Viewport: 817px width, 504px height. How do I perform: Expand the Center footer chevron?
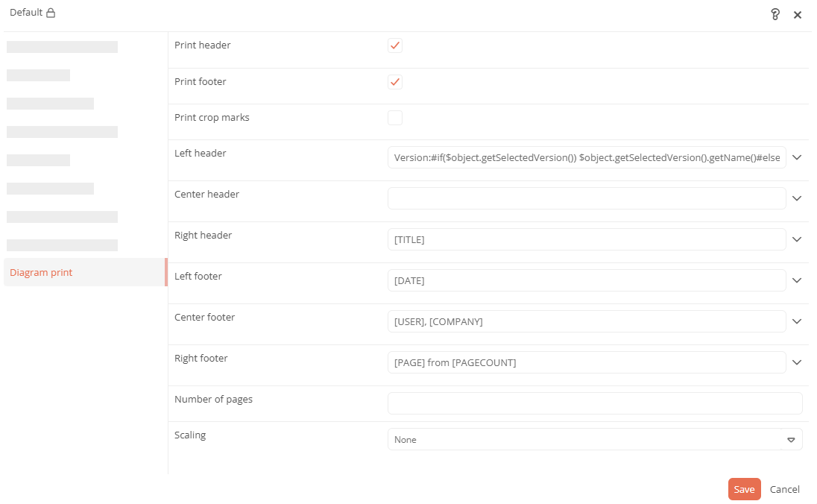(x=797, y=321)
